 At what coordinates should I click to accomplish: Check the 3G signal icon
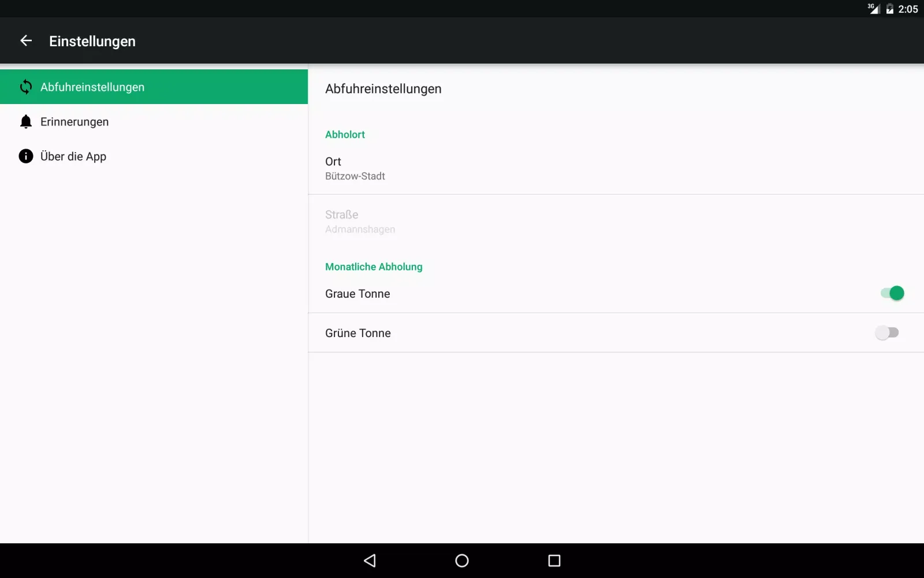873,9
